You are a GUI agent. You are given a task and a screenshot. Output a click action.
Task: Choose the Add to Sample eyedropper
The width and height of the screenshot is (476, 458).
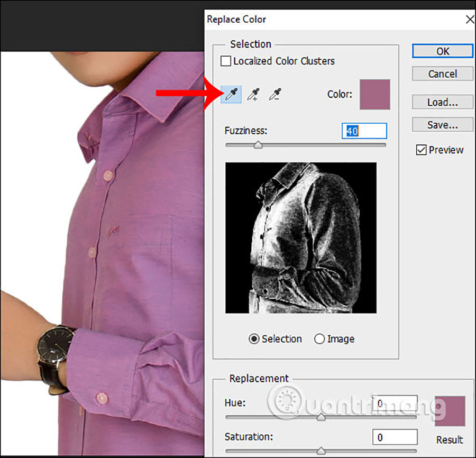[253, 95]
